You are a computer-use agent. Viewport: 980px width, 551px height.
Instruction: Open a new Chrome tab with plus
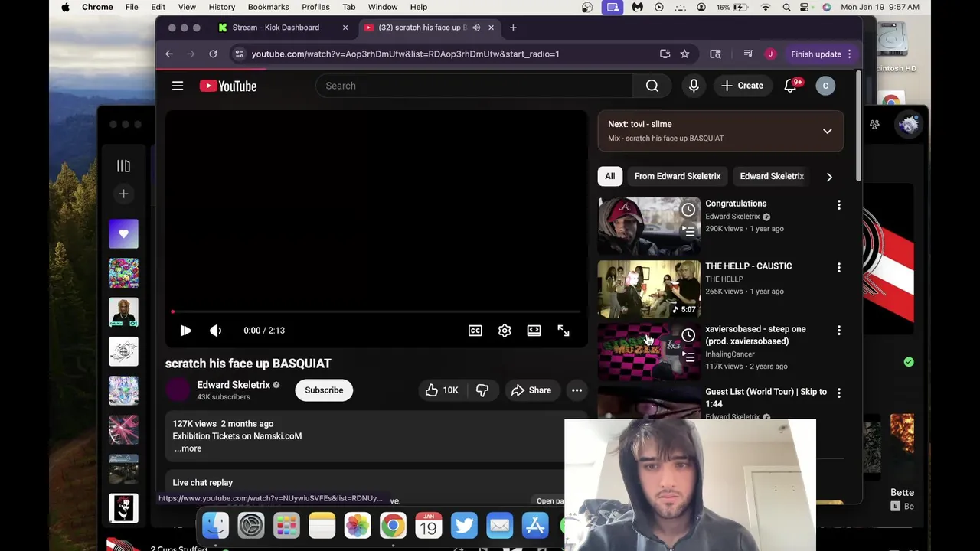513,28
